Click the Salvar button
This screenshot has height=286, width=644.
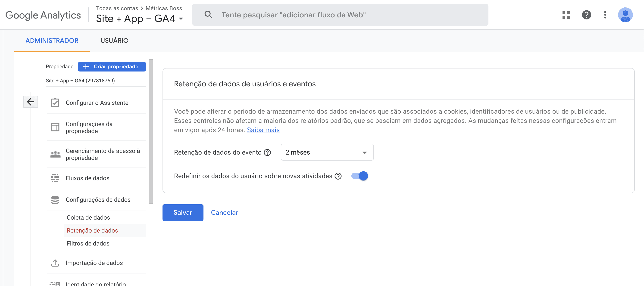point(183,212)
